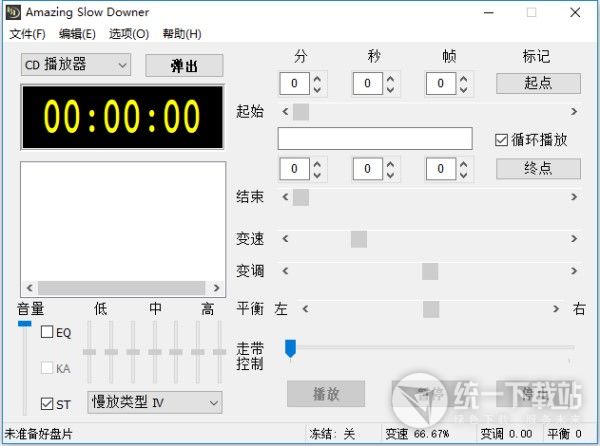Click the Amazing Slow Downer title icon
Viewport: 600px width, 446px height.
coord(13,12)
